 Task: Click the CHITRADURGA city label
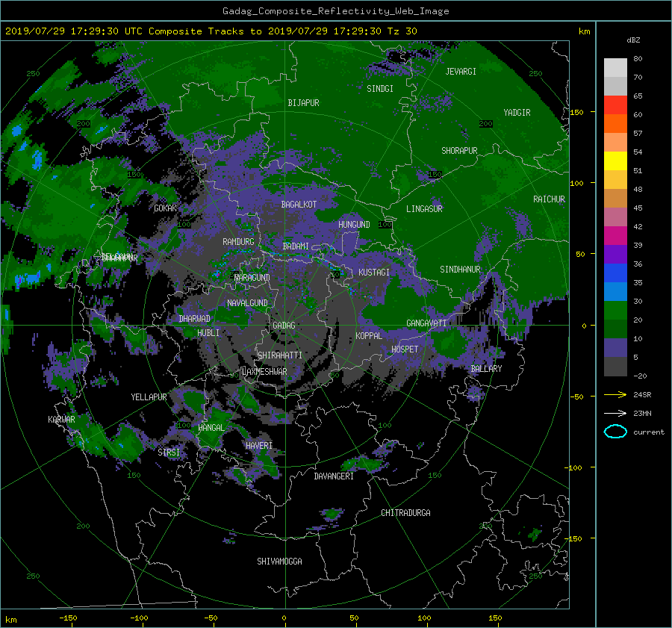(x=406, y=513)
